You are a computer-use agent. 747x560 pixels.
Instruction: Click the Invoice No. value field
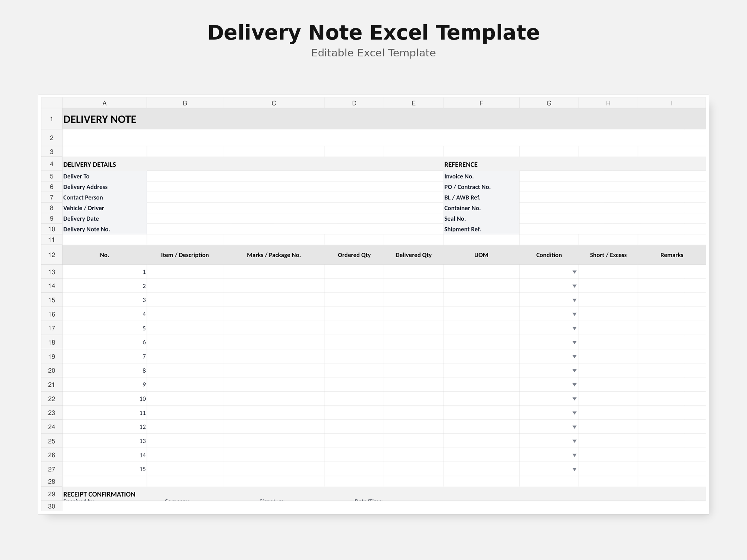[x=613, y=176]
